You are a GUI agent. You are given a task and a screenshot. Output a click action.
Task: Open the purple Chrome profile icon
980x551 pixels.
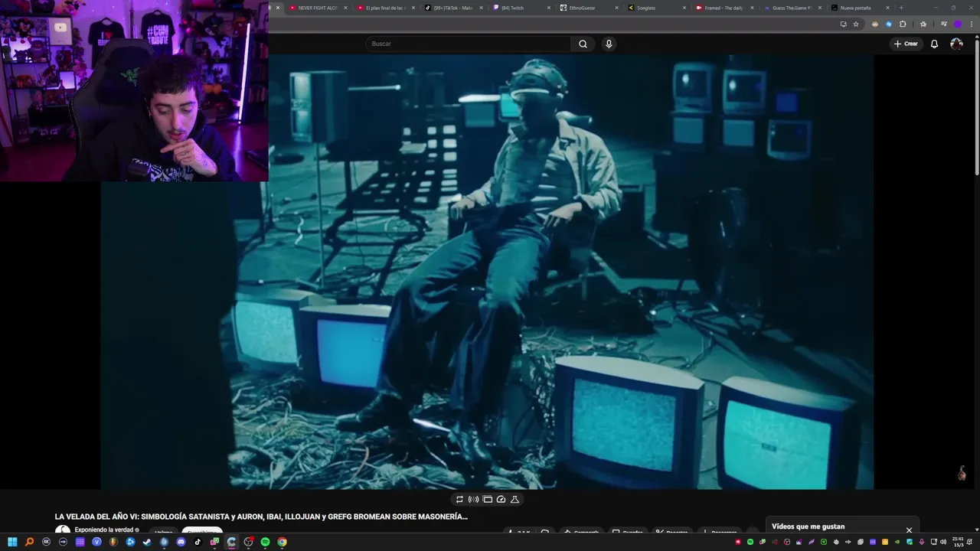click(957, 24)
